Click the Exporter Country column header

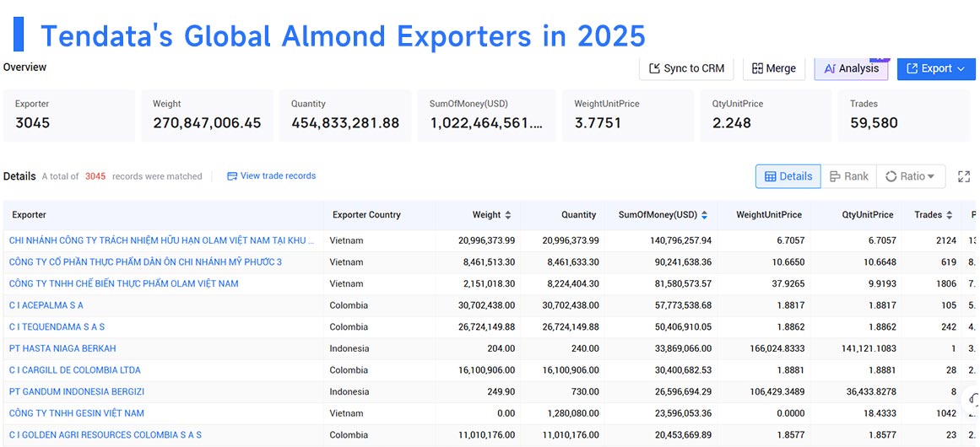click(366, 215)
